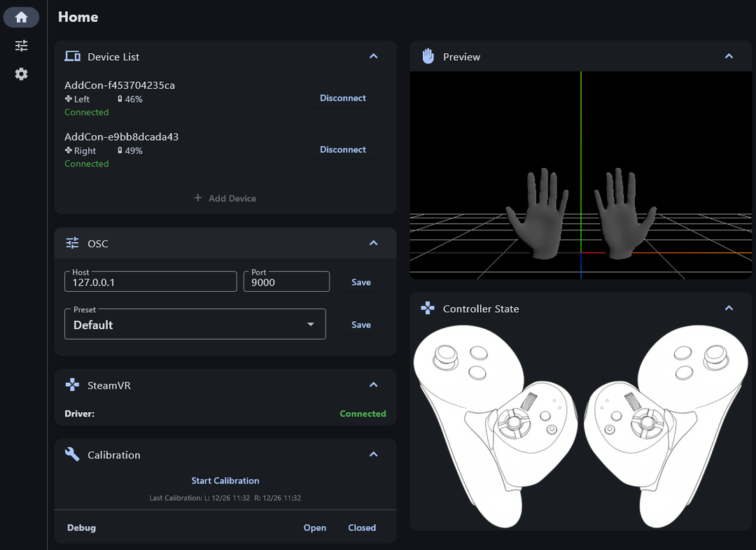Click the Controller State gamepad icon
Screen dimensions: 756x550
point(427,309)
